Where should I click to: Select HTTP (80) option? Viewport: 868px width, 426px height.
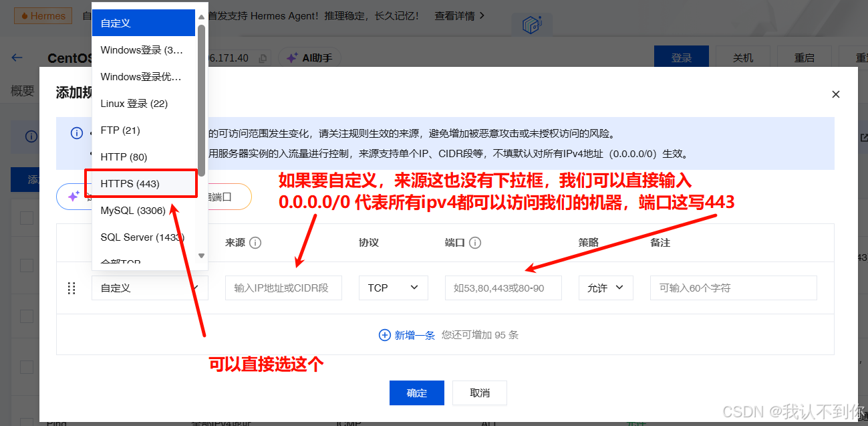(x=144, y=156)
